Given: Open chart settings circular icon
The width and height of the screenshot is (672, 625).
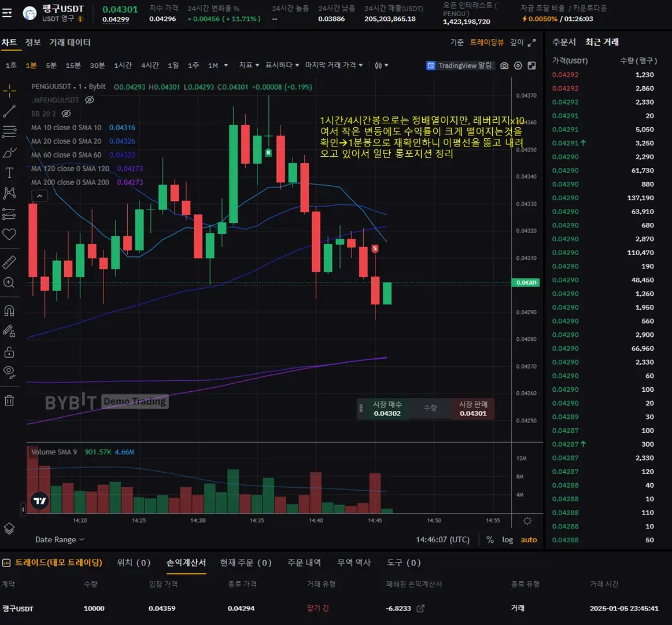Looking at the screenshot, I should coord(518,65).
